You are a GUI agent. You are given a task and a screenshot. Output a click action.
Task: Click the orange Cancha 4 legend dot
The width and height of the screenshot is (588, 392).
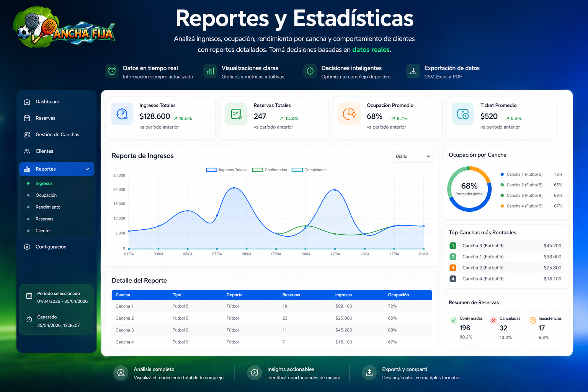pyautogui.click(x=502, y=206)
